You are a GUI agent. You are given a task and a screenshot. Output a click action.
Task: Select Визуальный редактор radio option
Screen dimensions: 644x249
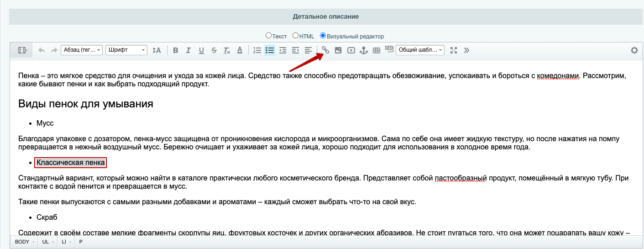(323, 36)
